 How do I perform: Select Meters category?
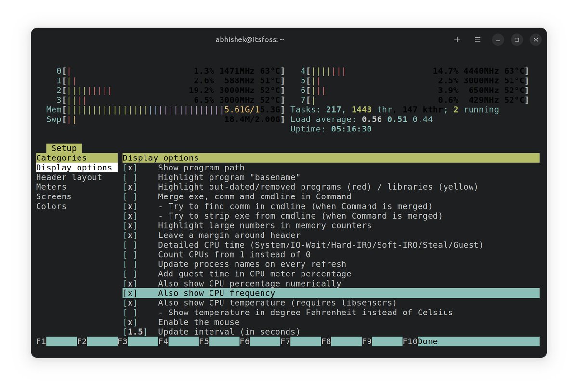(x=51, y=187)
